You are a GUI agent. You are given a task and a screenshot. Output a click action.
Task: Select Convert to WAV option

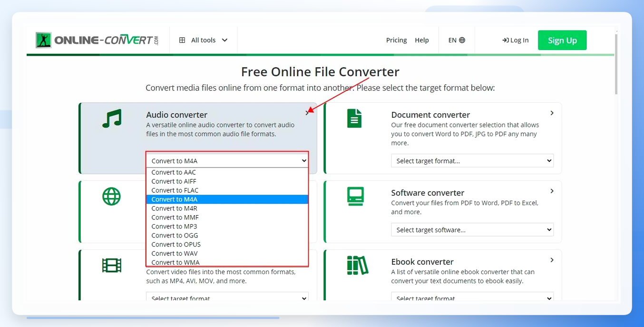click(x=227, y=254)
